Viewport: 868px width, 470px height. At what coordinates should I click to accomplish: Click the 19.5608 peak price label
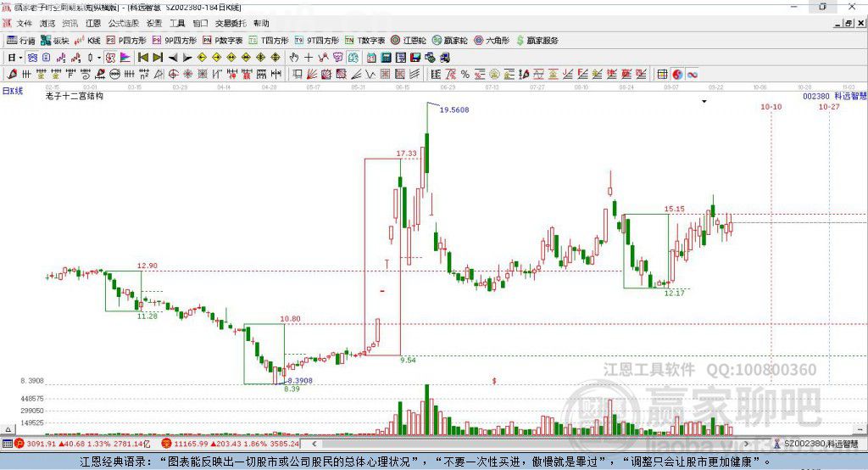click(454, 109)
